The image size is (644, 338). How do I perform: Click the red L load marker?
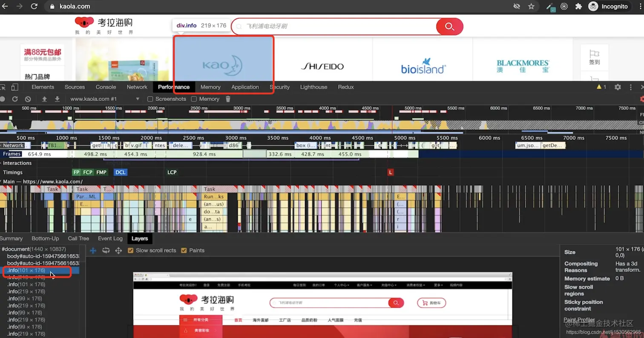pyautogui.click(x=391, y=172)
